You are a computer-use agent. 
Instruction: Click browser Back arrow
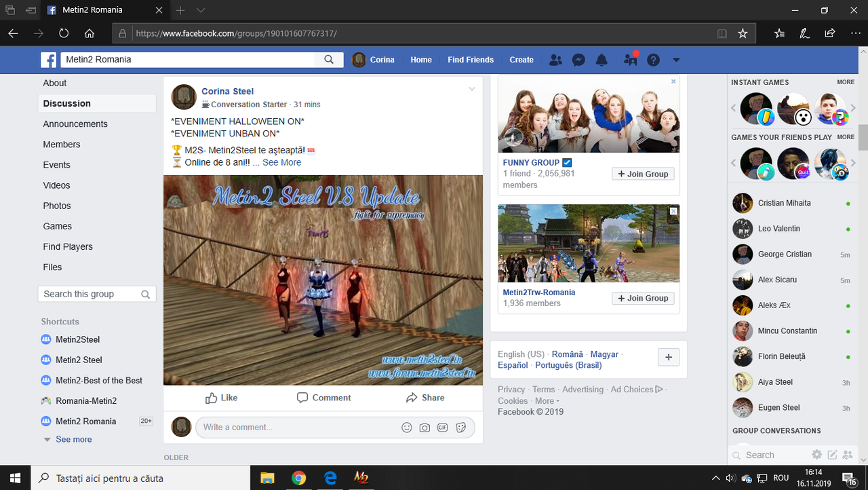click(x=14, y=33)
